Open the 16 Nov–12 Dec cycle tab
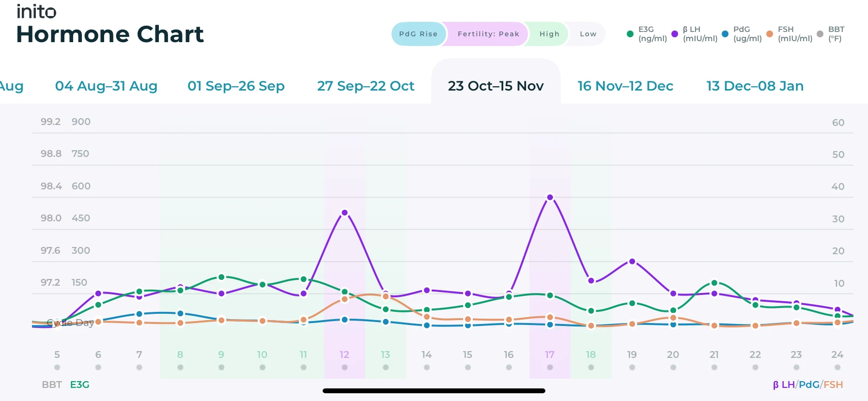 625,86
